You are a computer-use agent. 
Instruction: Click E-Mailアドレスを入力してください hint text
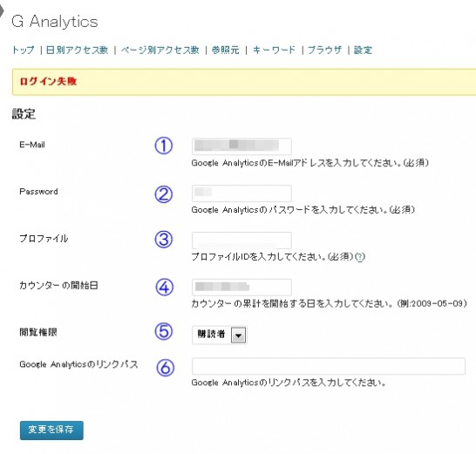[310, 163]
